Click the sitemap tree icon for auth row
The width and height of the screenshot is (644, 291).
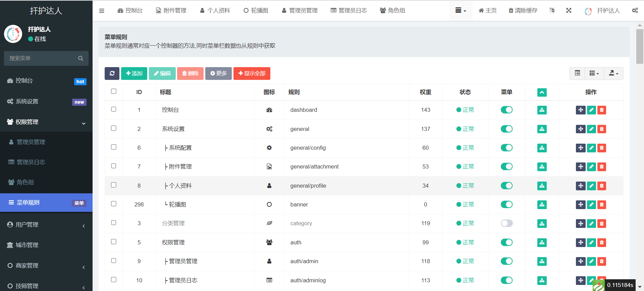point(542,243)
